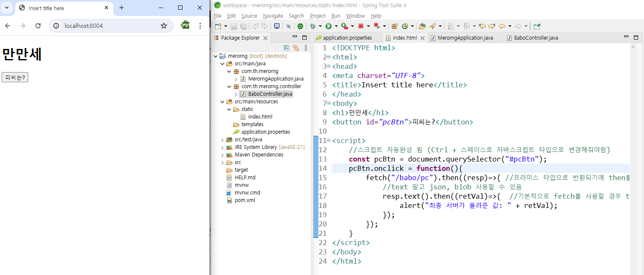The height and width of the screenshot is (275, 644).
Task: Open Package Explorer View Menu dots
Action: coord(306,48)
